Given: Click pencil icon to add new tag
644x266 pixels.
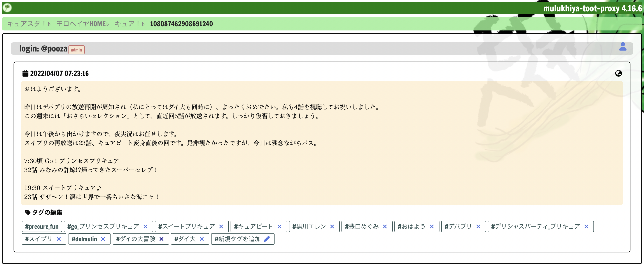Looking at the screenshot, I should (267, 239).
